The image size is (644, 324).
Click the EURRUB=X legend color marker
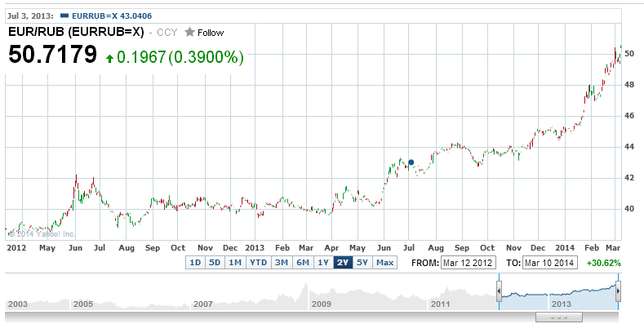[64, 16]
